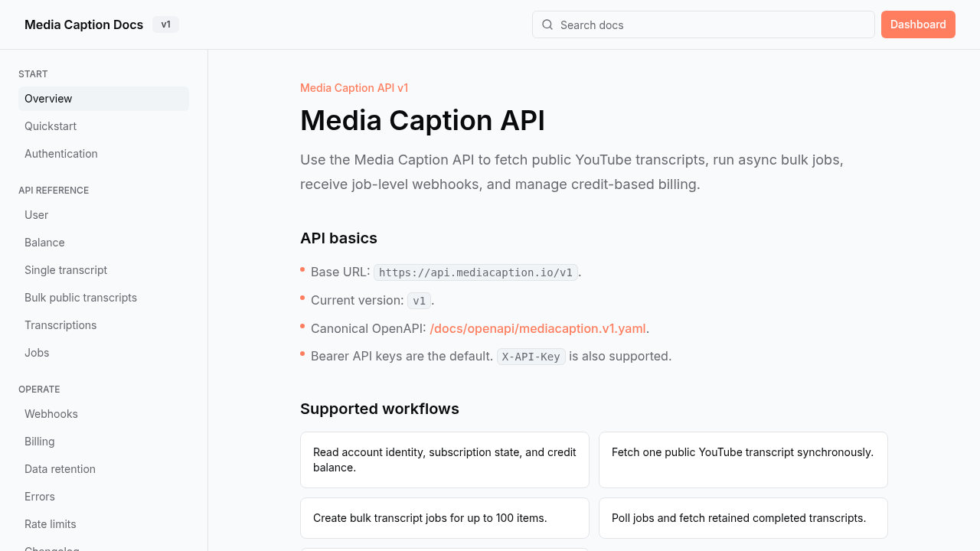Click the Current version v1 code
The height and width of the screenshot is (551, 980).
click(x=419, y=301)
